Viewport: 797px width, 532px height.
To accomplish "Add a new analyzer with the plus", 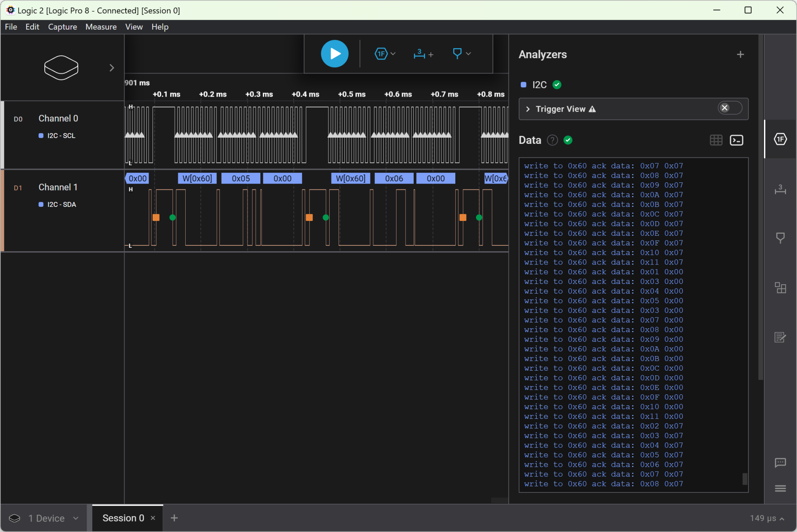I will [740, 54].
